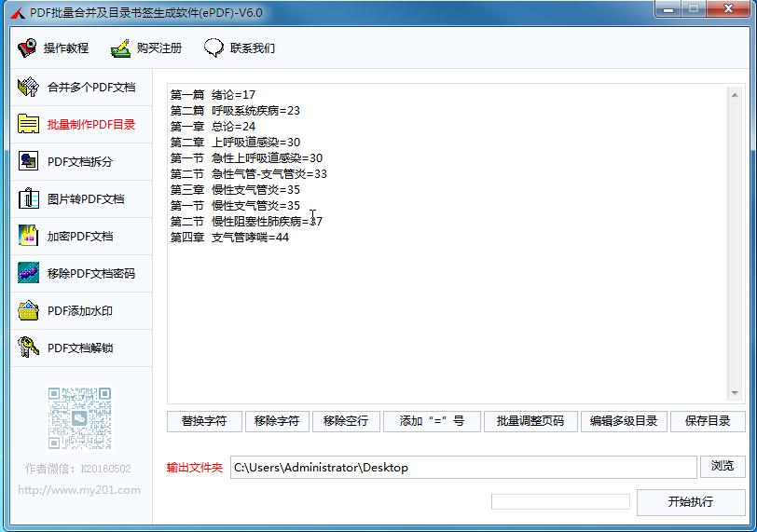Click the 操作教程 tutorial icon
Screen dimensions: 757x532
click(x=27, y=48)
